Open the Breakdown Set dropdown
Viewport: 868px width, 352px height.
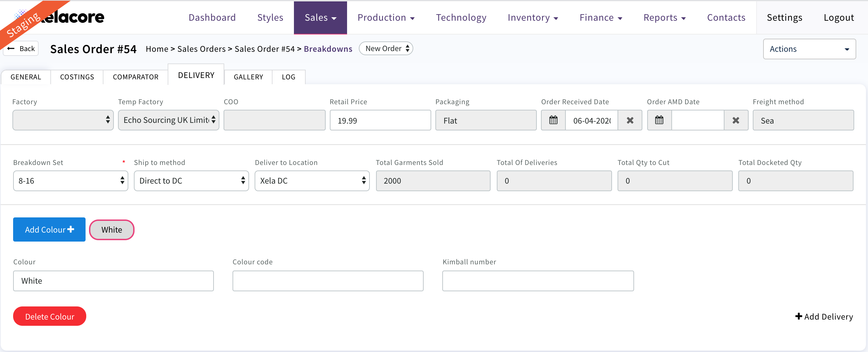70,181
